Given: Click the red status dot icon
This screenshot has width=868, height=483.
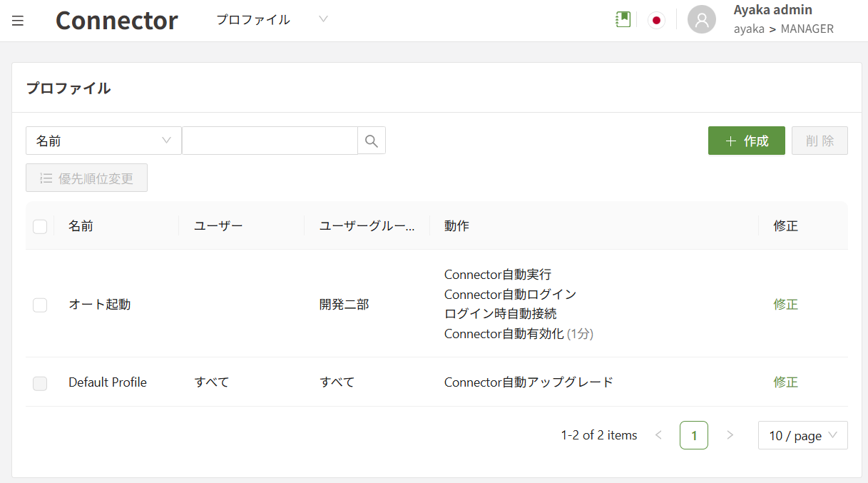Looking at the screenshot, I should pyautogui.click(x=655, y=20).
